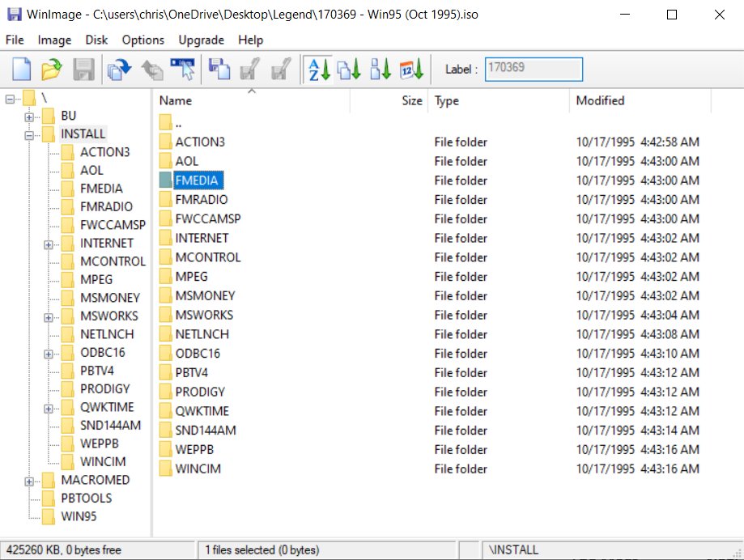The width and height of the screenshot is (744, 560).
Task: Click the Inject files toolbar icon
Action: (152, 70)
